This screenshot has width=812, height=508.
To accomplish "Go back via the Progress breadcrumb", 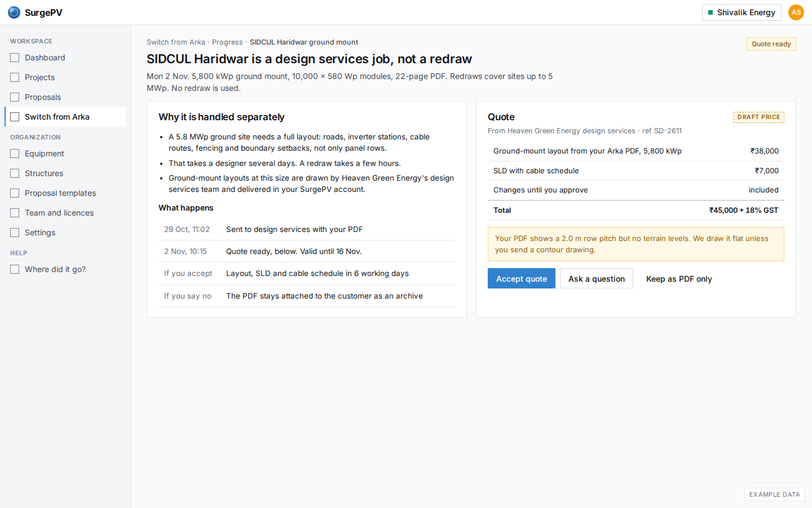I will click(x=227, y=42).
